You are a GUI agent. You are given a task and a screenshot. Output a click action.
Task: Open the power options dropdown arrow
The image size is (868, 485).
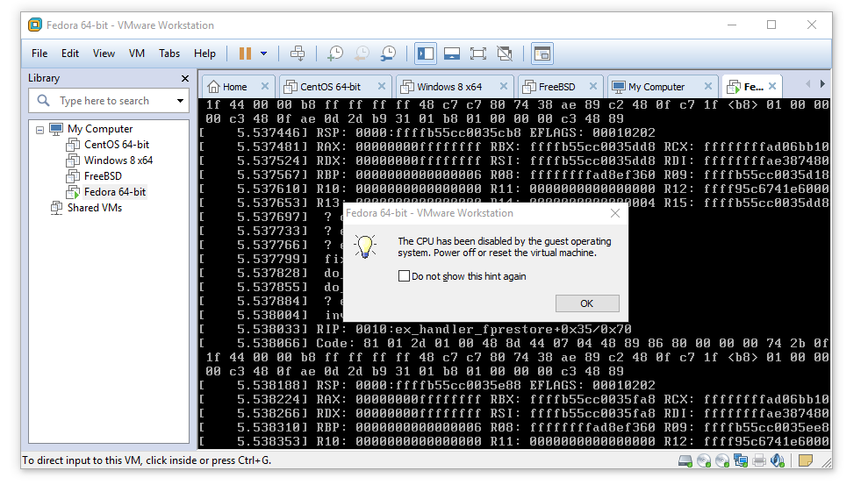[263, 53]
